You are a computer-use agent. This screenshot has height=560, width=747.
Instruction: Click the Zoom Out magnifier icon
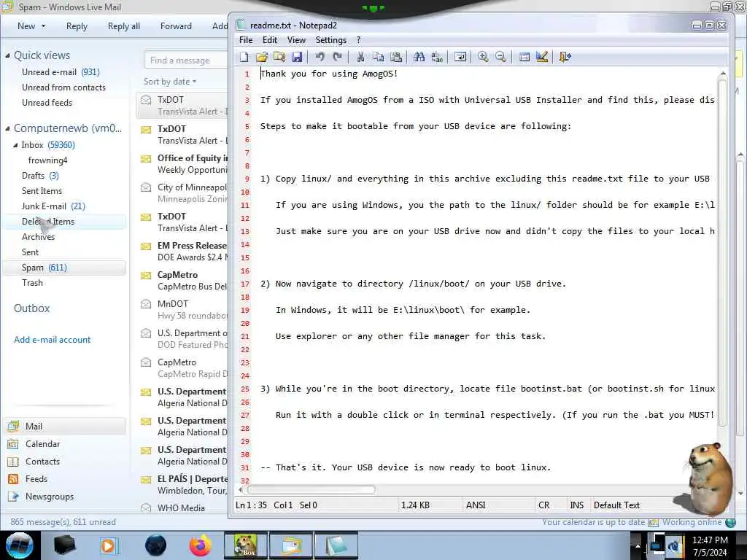pyautogui.click(x=500, y=57)
